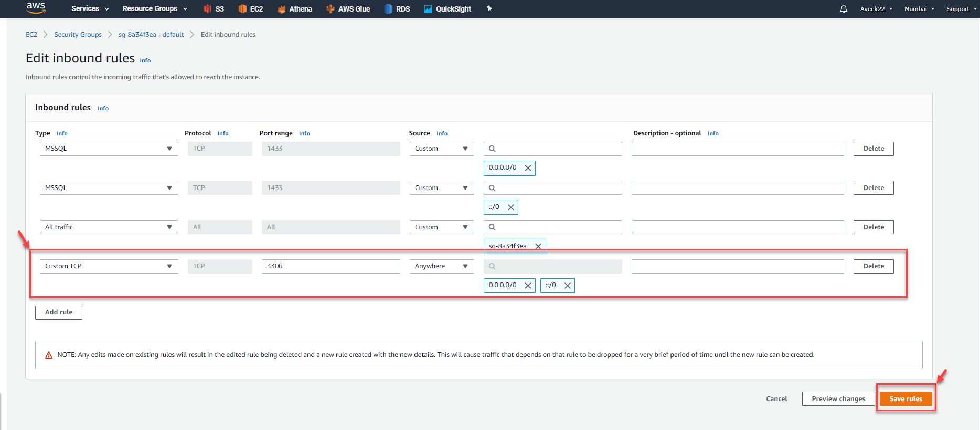Viewport: 980px width, 430px height.
Task: Remove ::/0 from the second MSSQL rule
Action: (511, 207)
